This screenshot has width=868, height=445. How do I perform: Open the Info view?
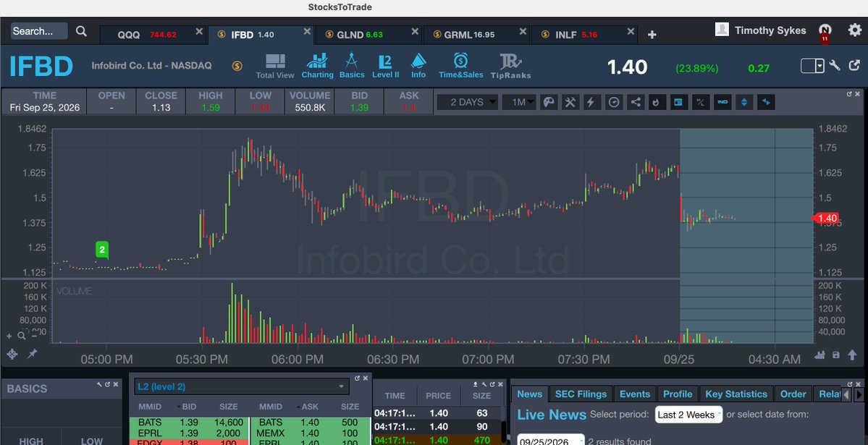pos(418,67)
